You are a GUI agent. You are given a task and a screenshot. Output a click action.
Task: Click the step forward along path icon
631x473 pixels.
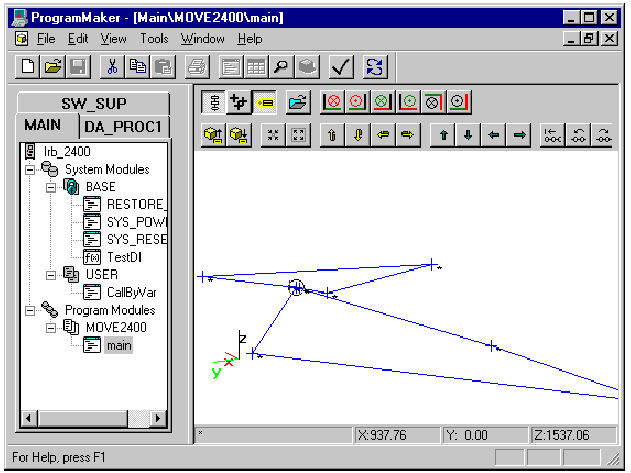click(x=603, y=135)
